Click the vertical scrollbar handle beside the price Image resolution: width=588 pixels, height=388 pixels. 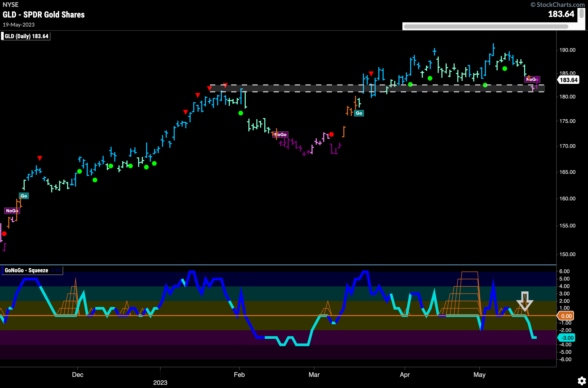click(582, 13)
